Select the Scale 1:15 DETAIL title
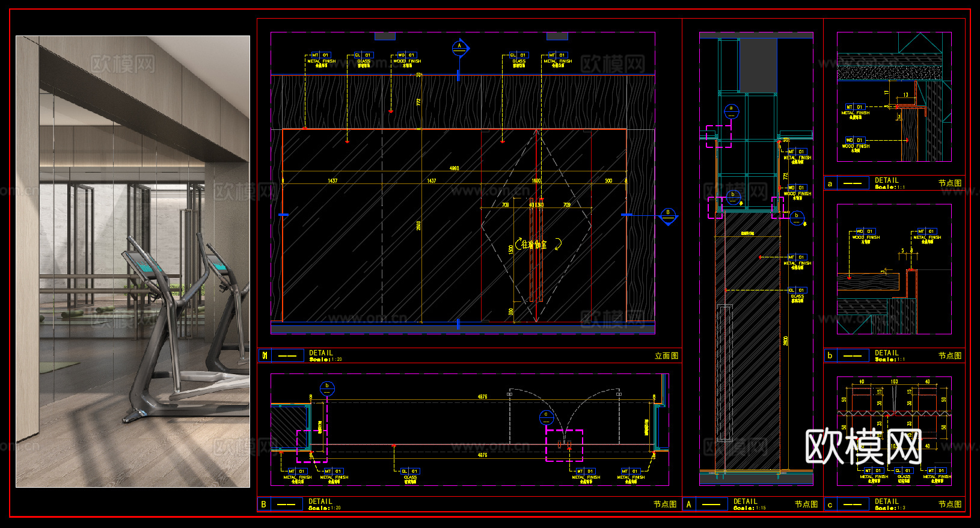980x528 pixels. click(x=749, y=504)
